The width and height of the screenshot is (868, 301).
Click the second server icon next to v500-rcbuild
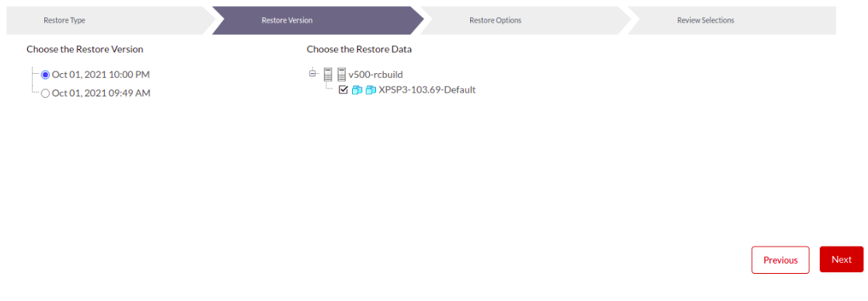(x=342, y=75)
